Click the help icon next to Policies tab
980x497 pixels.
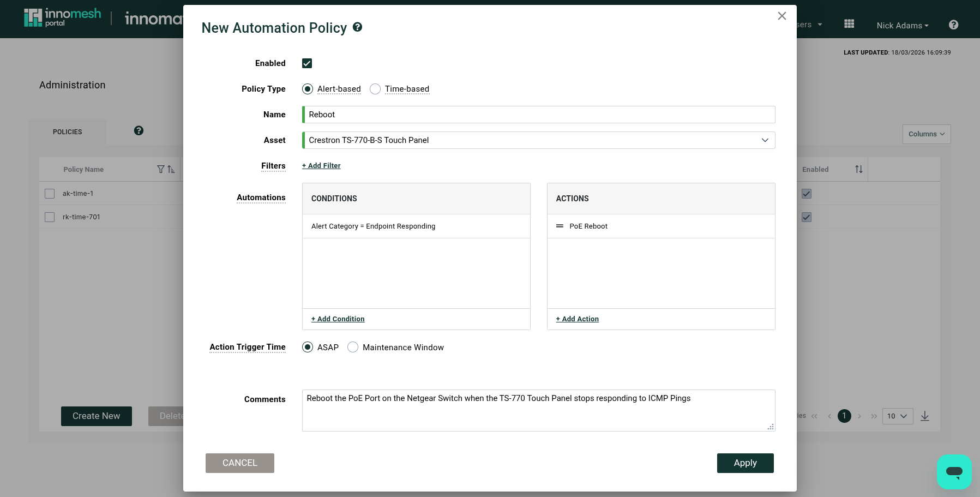tap(139, 131)
